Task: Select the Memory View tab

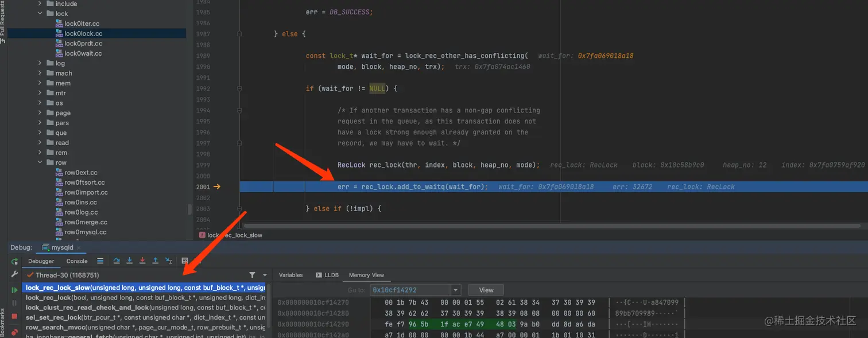Action: 366,275
